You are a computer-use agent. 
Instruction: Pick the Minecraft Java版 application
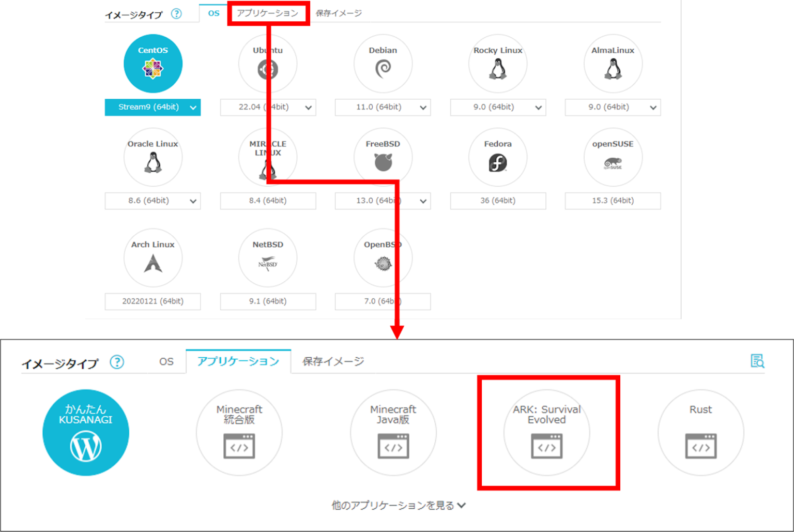click(x=393, y=433)
